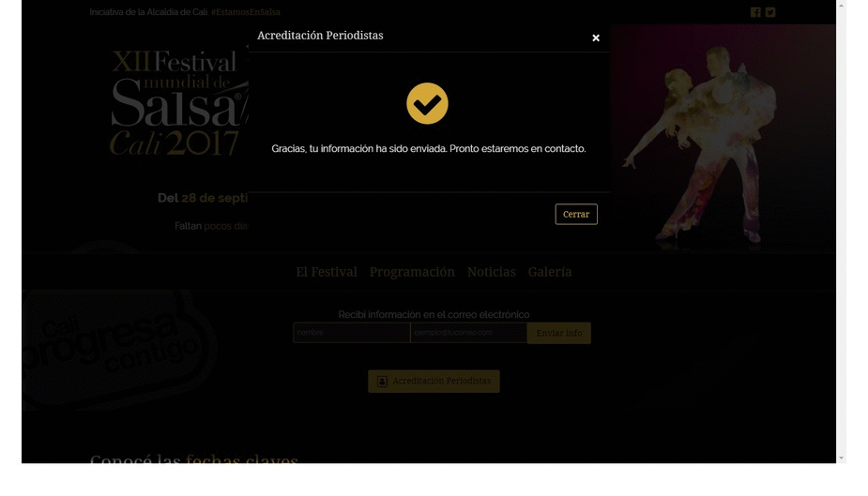Viewport: 868px width, 496px height.
Task: Go to the Programación menu item
Action: [412, 272]
